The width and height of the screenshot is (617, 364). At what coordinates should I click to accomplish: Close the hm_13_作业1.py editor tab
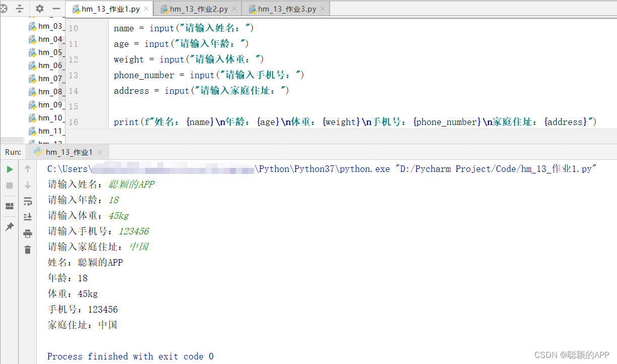pyautogui.click(x=147, y=9)
